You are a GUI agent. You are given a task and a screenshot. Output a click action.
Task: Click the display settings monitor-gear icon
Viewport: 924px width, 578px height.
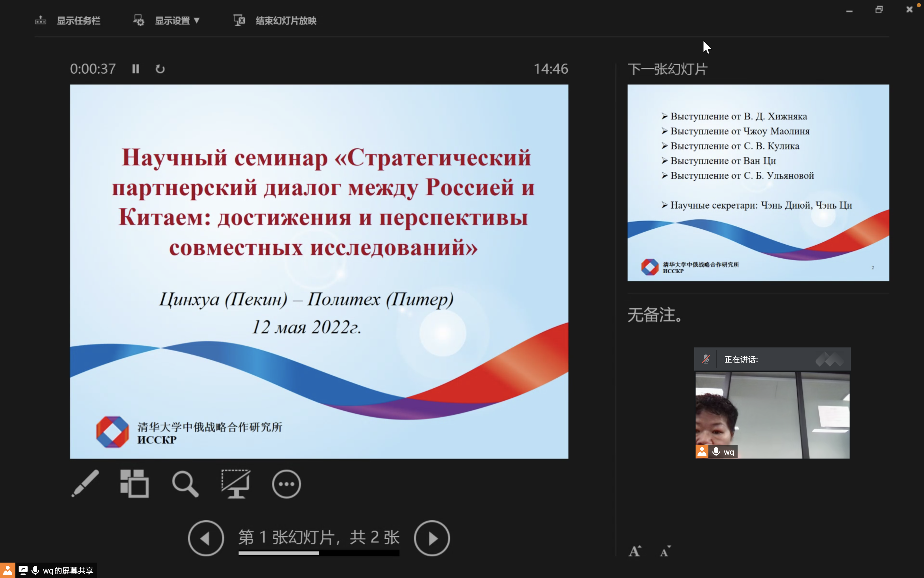(x=139, y=20)
